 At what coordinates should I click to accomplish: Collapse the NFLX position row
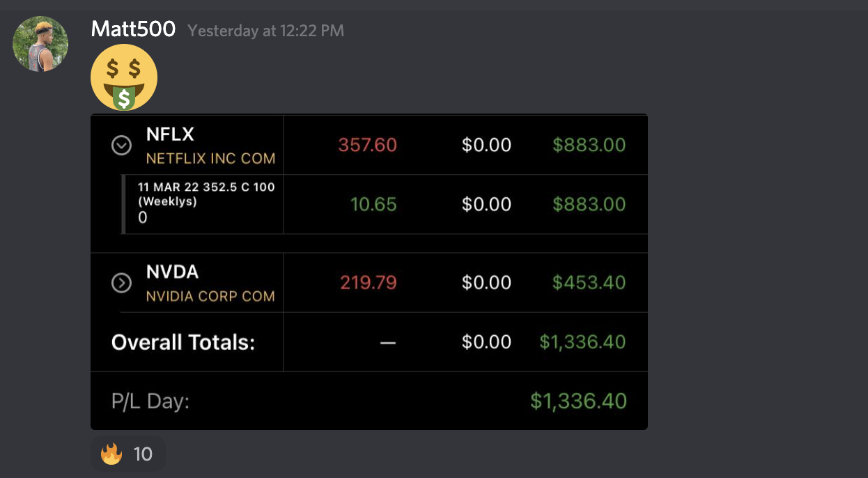(122, 145)
